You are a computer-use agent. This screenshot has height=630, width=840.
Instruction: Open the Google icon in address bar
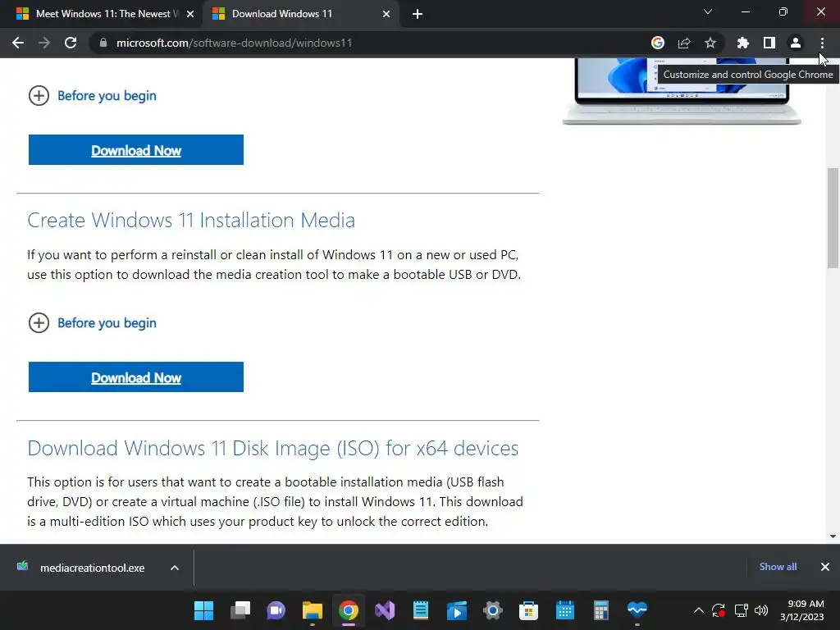658,43
